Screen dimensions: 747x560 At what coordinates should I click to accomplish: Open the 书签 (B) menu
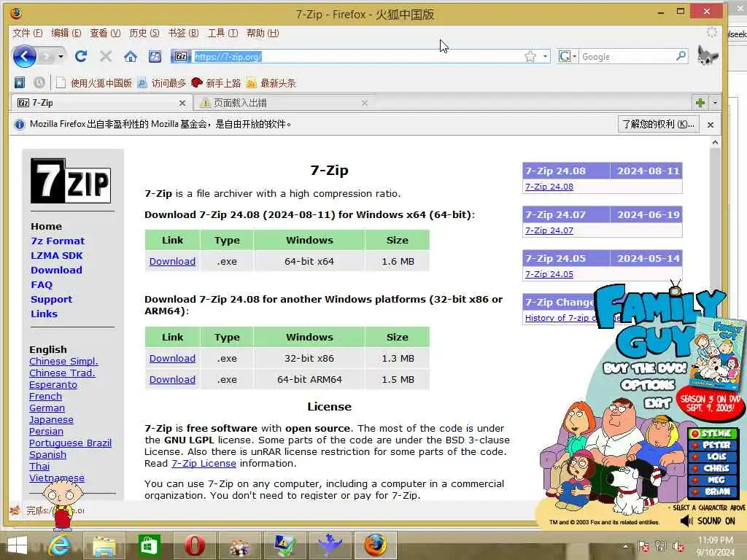(x=183, y=33)
